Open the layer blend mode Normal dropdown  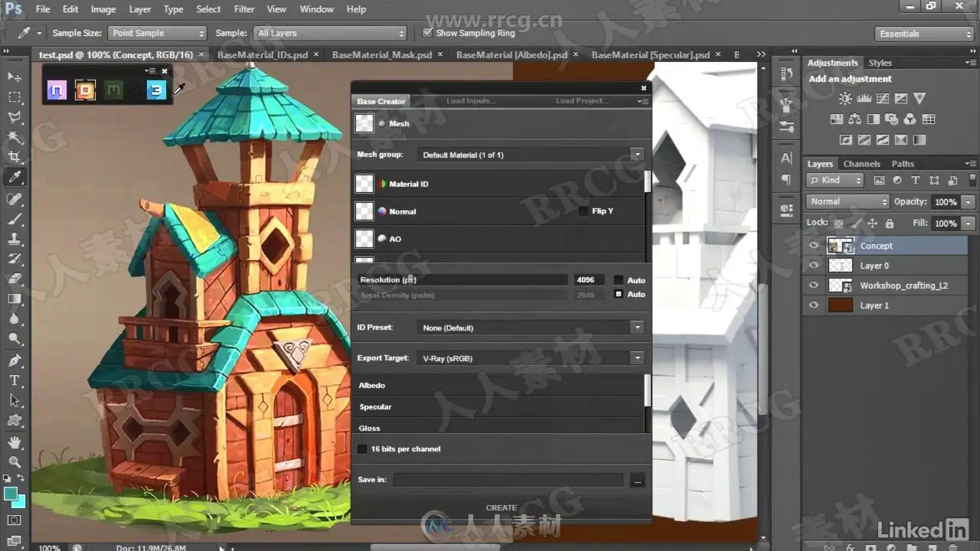pyautogui.click(x=847, y=202)
